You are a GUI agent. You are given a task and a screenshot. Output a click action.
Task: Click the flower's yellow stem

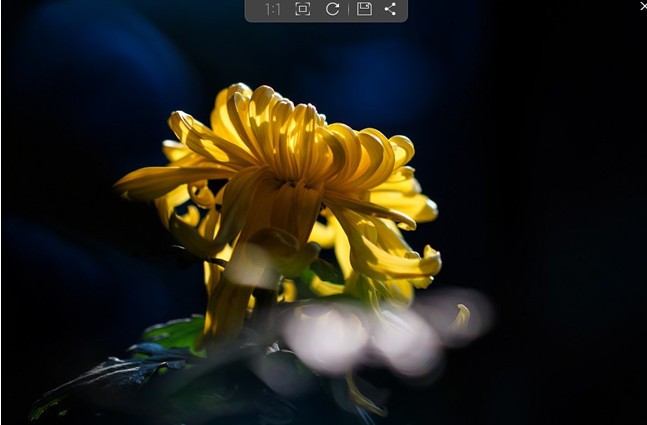(x=225, y=310)
